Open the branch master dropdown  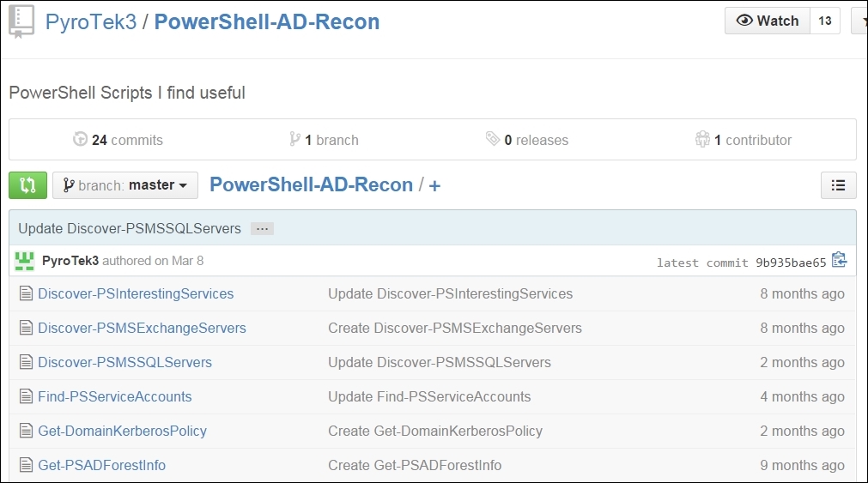(125, 185)
